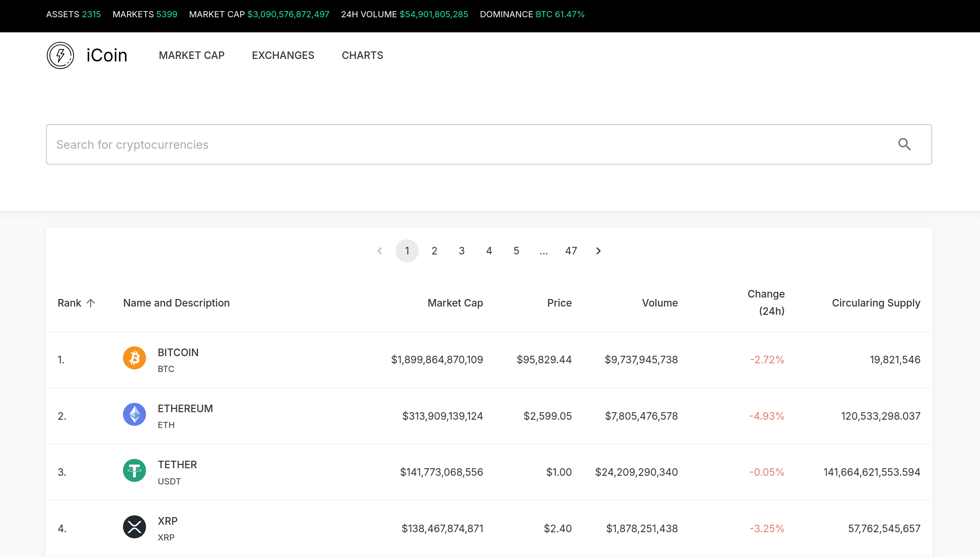Open BITCOIN name link
This screenshot has height=557, width=980.
click(x=178, y=352)
